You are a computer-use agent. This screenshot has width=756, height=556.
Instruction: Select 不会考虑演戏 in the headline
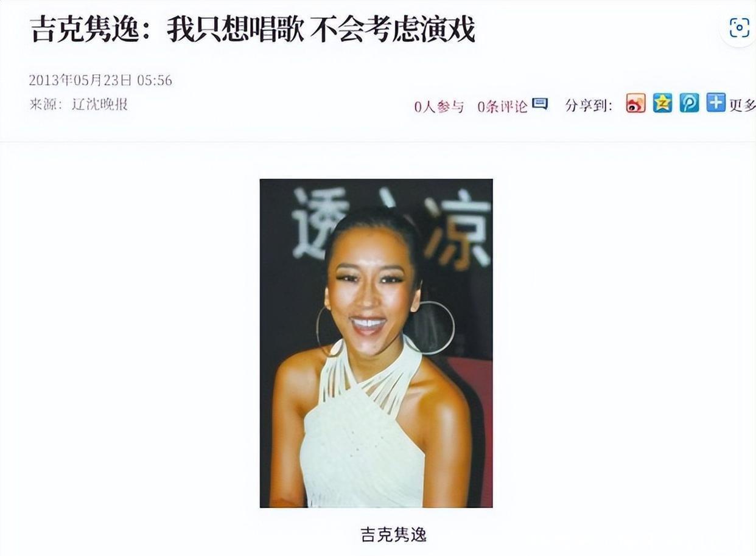coord(393,30)
